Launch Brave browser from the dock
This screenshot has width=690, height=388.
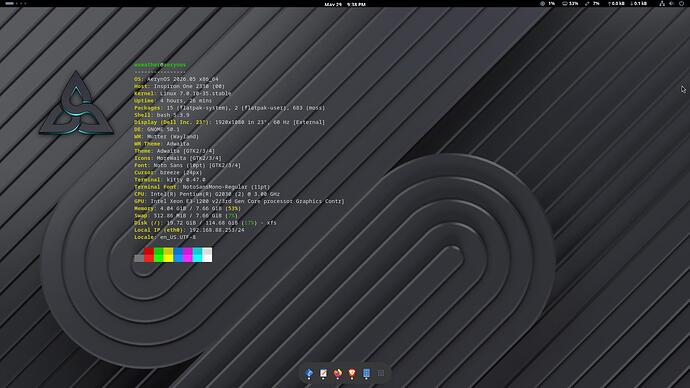point(352,373)
